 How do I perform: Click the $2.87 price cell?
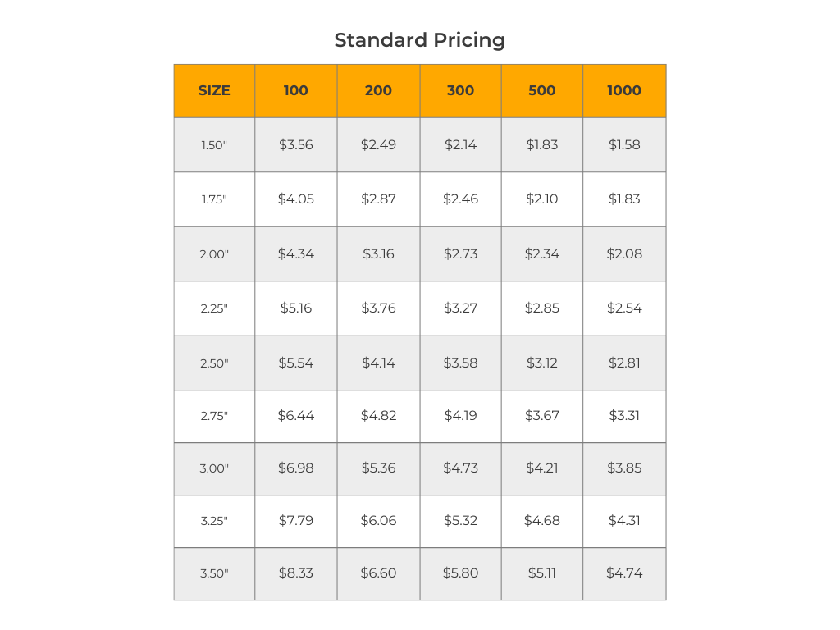click(x=378, y=199)
